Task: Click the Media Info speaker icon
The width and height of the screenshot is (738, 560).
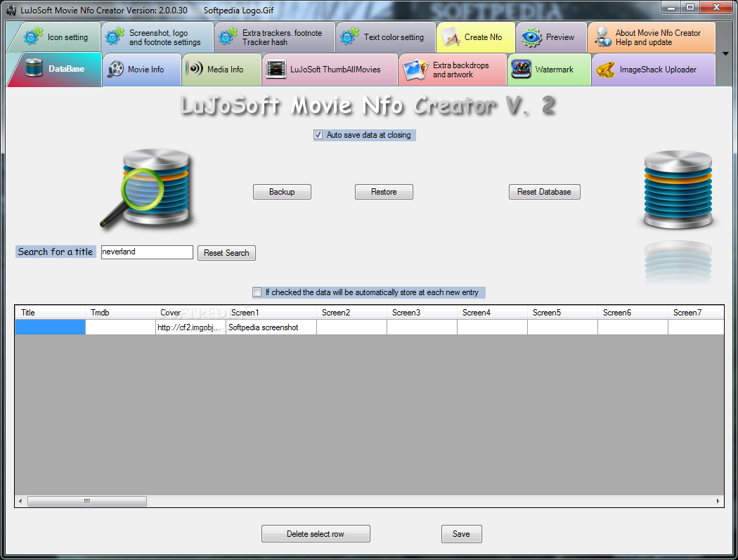Action: pyautogui.click(x=194, y=69)
